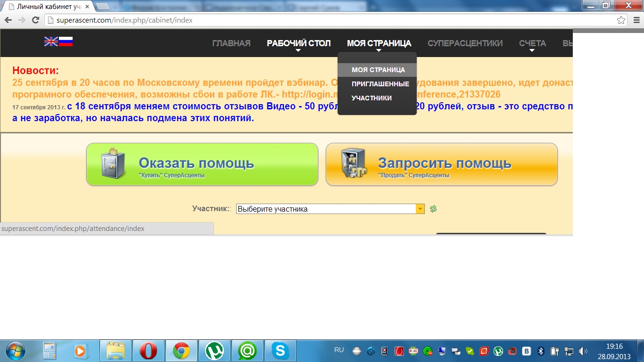
Task: Switch site language to English via UK flag
Action: (51, 41)
